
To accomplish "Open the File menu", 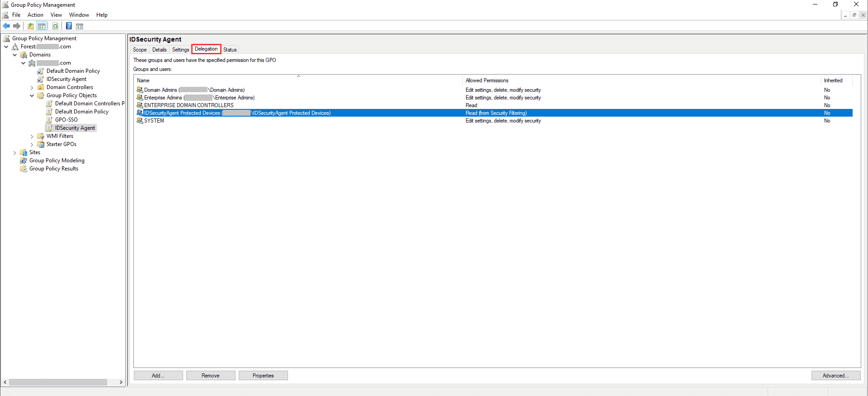I will click(16, 15).
